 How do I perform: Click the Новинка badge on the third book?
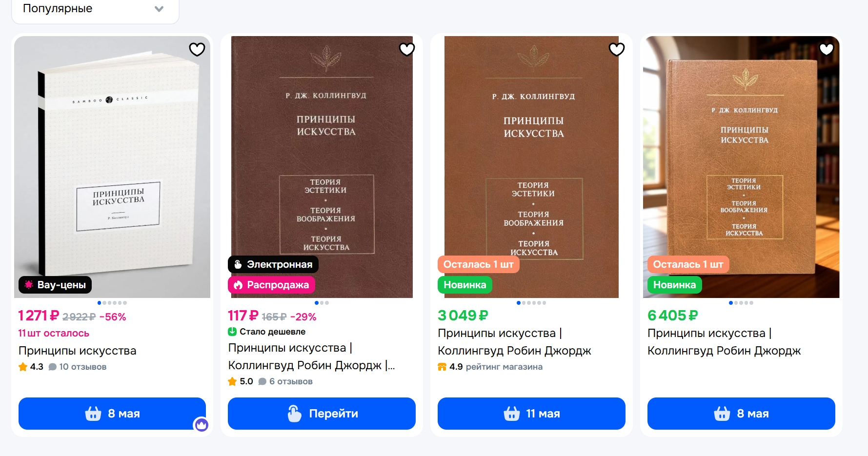tap(465, 285)
